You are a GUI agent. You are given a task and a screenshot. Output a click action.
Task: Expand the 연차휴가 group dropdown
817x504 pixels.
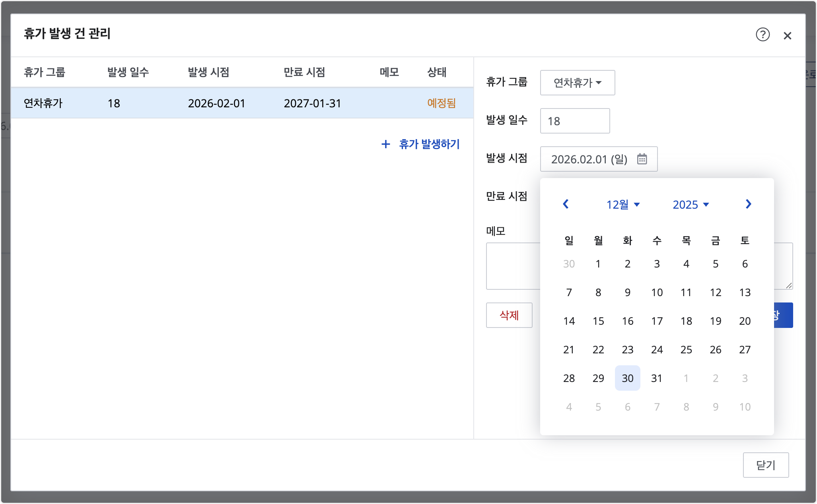pyautogui.click(x=577, y=83)
